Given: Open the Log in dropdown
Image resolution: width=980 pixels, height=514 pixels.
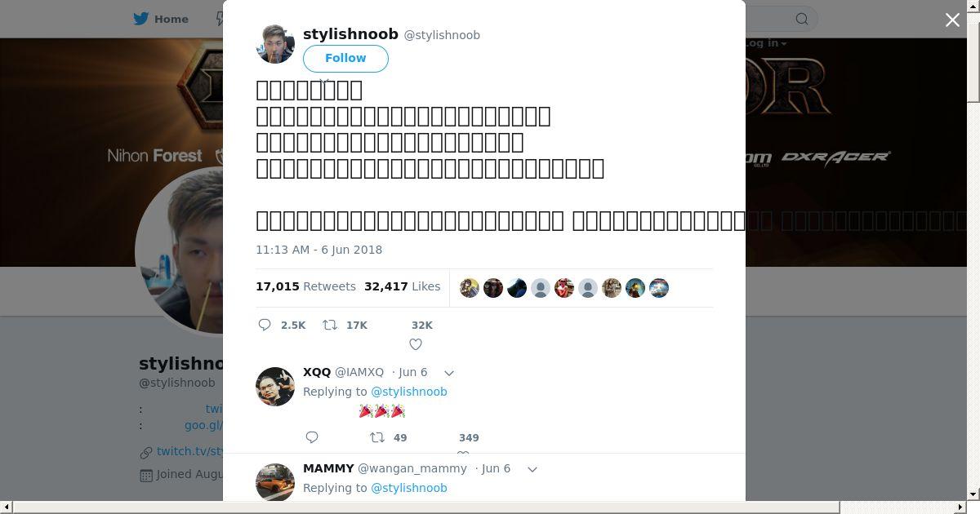Looking at the screenshot, I should coord(764,43).
